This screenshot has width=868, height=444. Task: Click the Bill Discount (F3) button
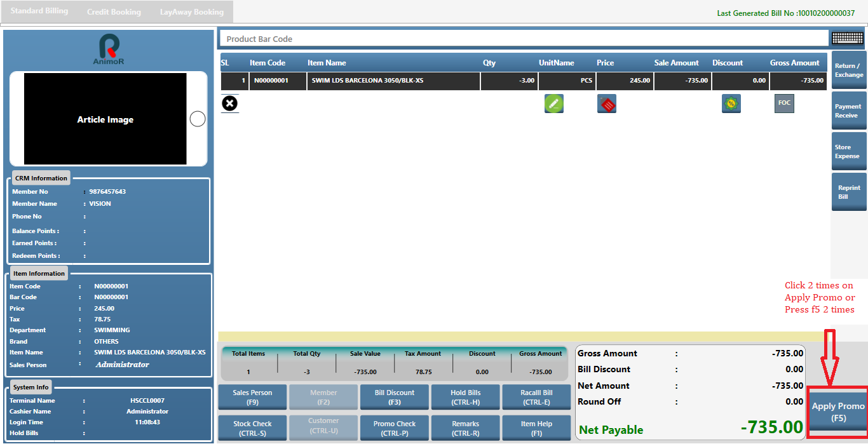(x=395, y=397)
